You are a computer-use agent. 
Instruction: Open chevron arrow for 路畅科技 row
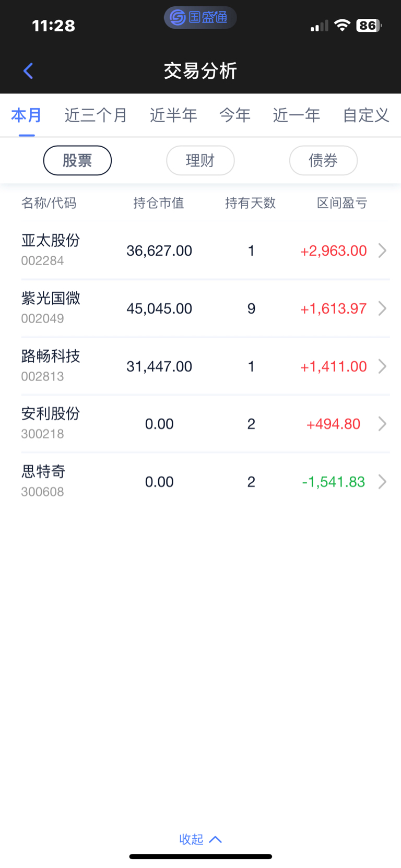(382, 366)
